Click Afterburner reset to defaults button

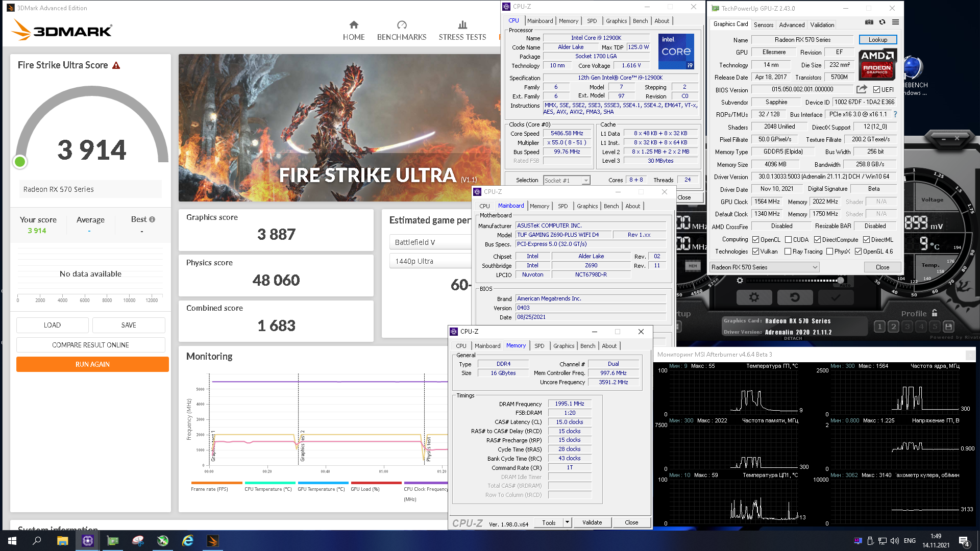795,297
